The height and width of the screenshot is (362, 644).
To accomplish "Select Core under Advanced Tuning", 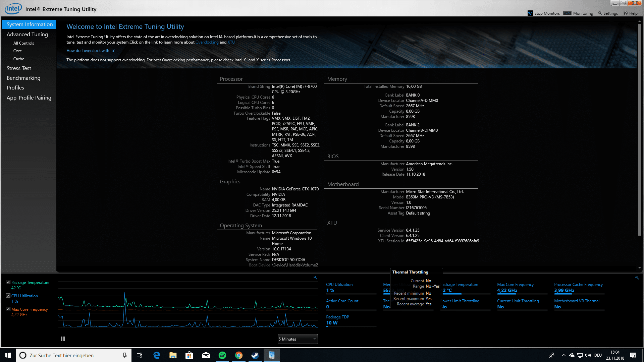I will pyautogui.click(x=17, y=51).
